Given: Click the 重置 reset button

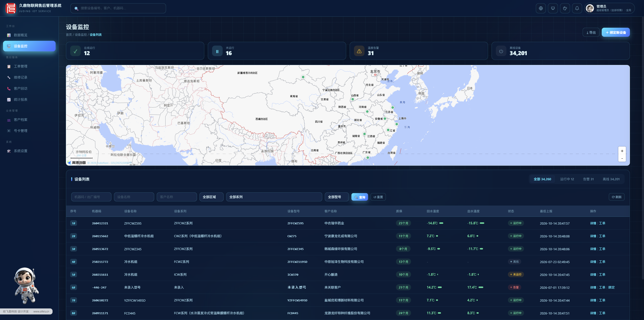Looking at the screenshot, I should 378,197.
